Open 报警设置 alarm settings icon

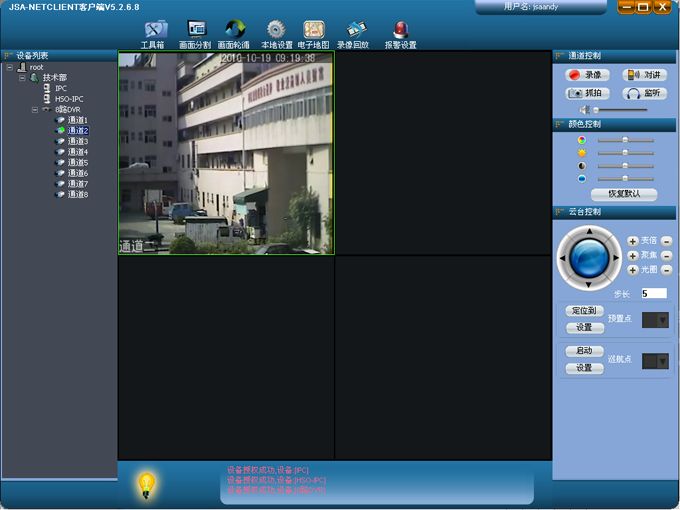tap(401, 29)
